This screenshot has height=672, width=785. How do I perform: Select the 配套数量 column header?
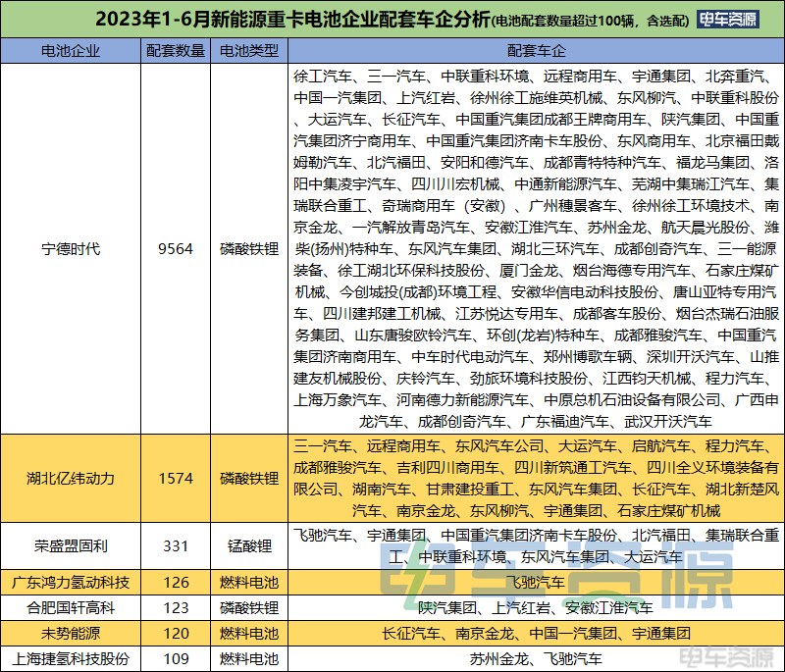176,51
